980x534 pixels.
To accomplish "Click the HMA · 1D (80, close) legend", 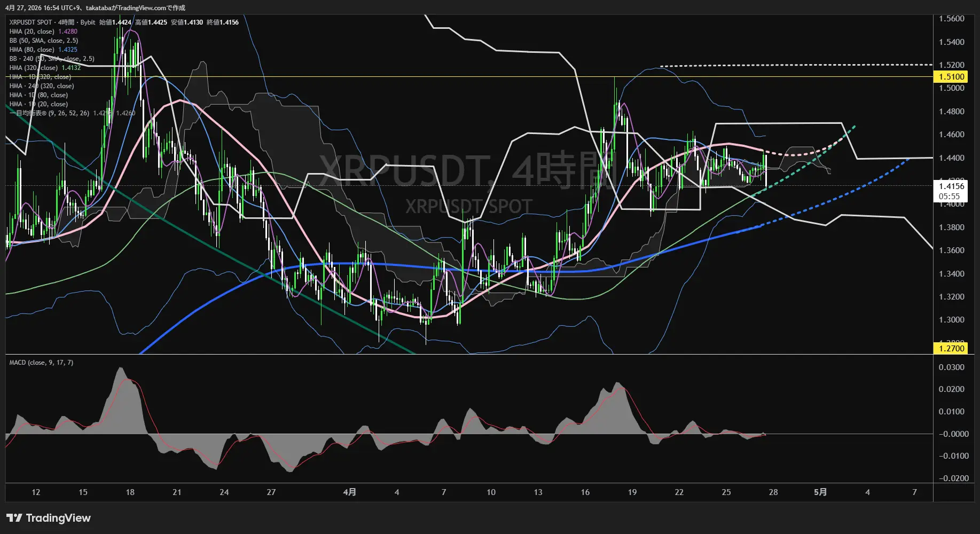I will pos(38,95).
